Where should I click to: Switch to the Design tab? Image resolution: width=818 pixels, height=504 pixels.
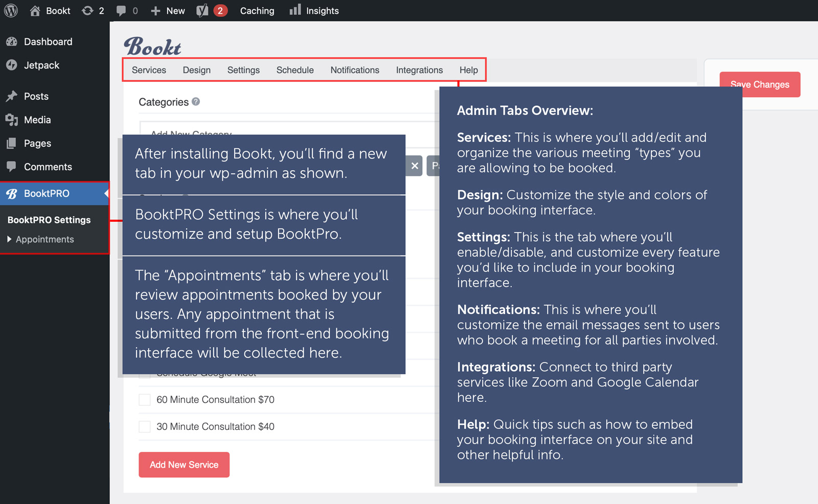click(197, 70)
